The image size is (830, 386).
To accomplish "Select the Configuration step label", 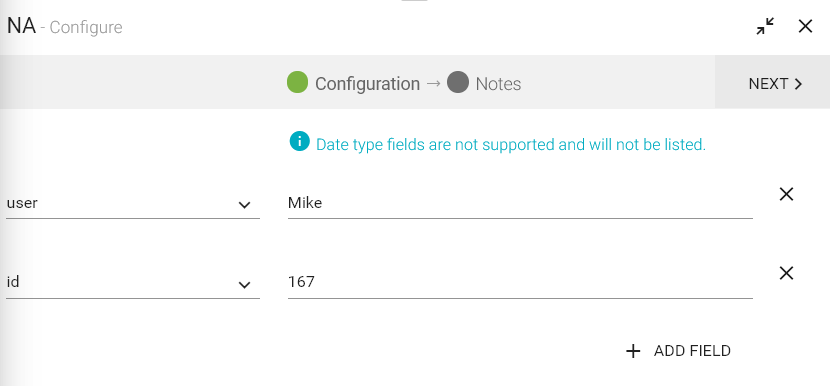I will point(367,84).
